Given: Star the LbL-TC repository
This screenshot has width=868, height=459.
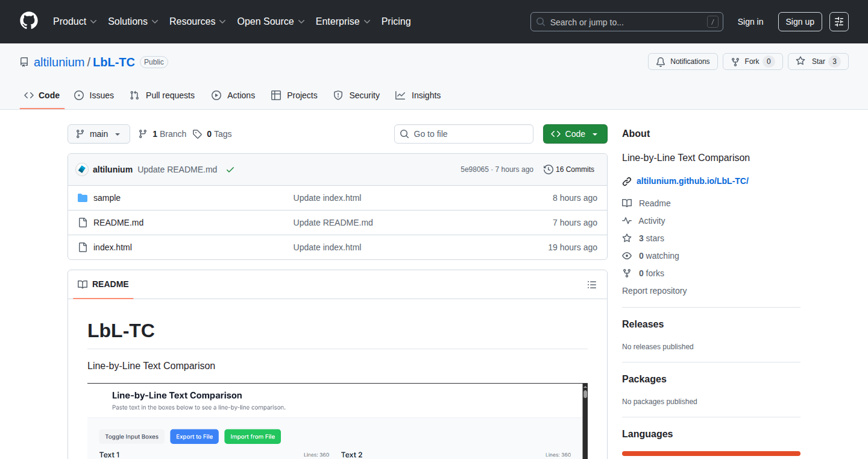Looking at the screenshot, I should point(818,62).
